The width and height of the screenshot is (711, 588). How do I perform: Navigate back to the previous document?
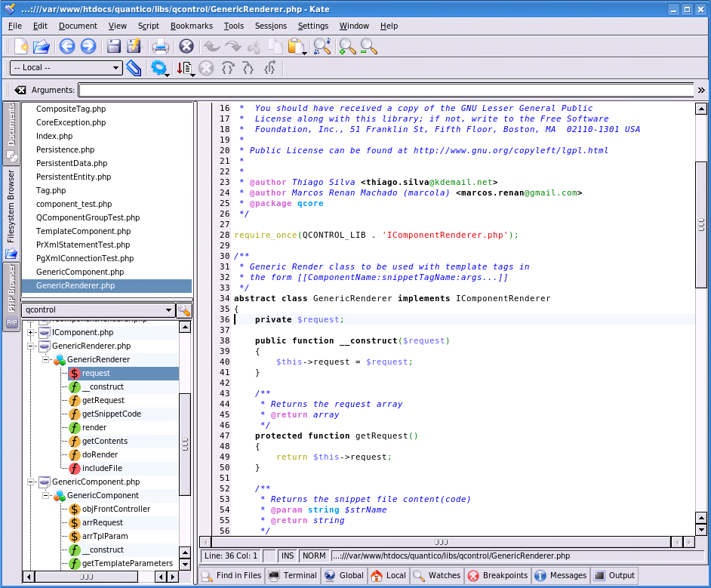[66, 46]
